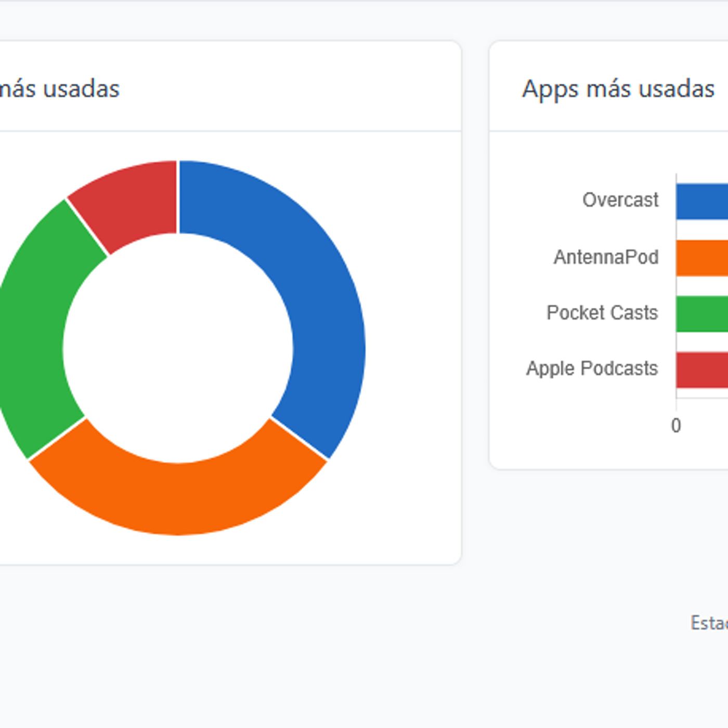This screenshot has width=728, height=728.
Task: Click the Overcast axis label
Action: click(620, 200)
